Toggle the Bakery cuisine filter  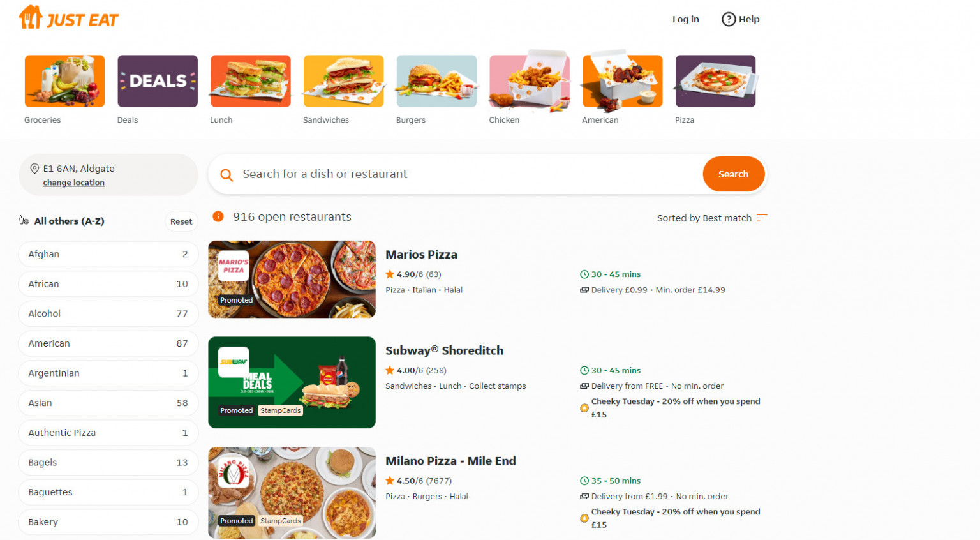pyautogui.click(x=108, y=521)
